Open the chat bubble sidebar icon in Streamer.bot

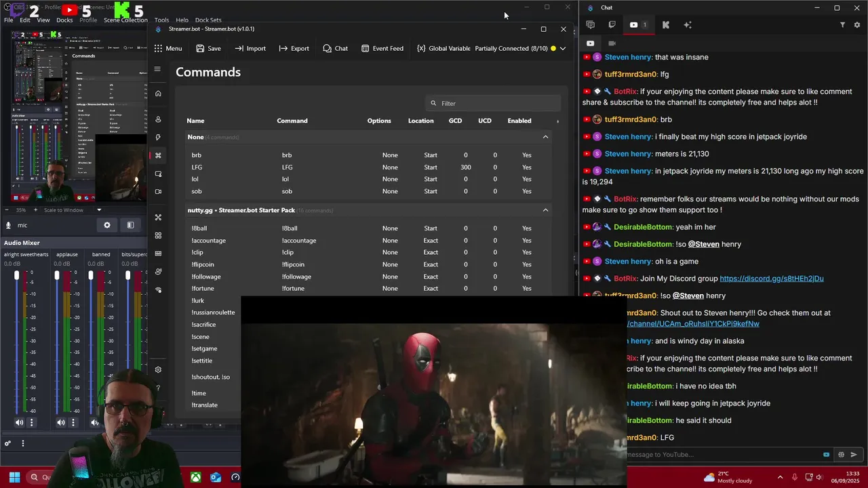pyautogui.click(x=158, y=174)
